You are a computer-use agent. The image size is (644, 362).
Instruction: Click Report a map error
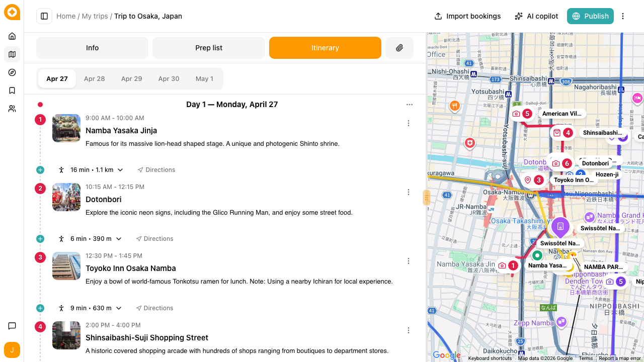(x=620, y=358)
